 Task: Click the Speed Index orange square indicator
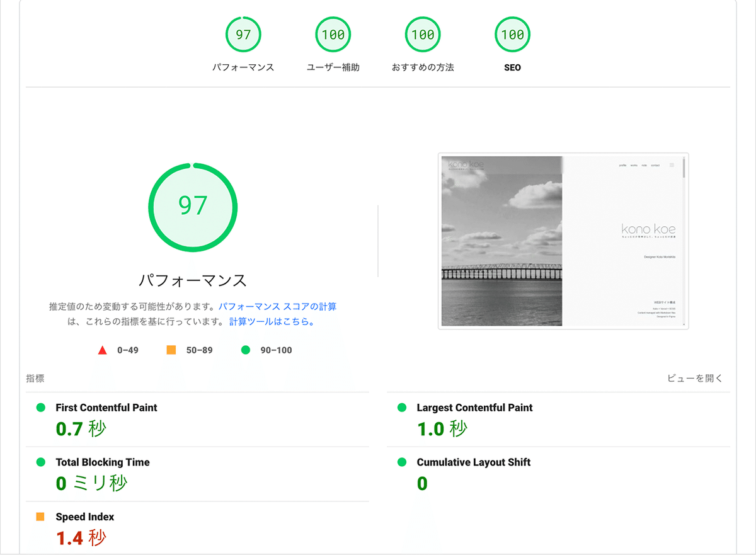(40, 517)
